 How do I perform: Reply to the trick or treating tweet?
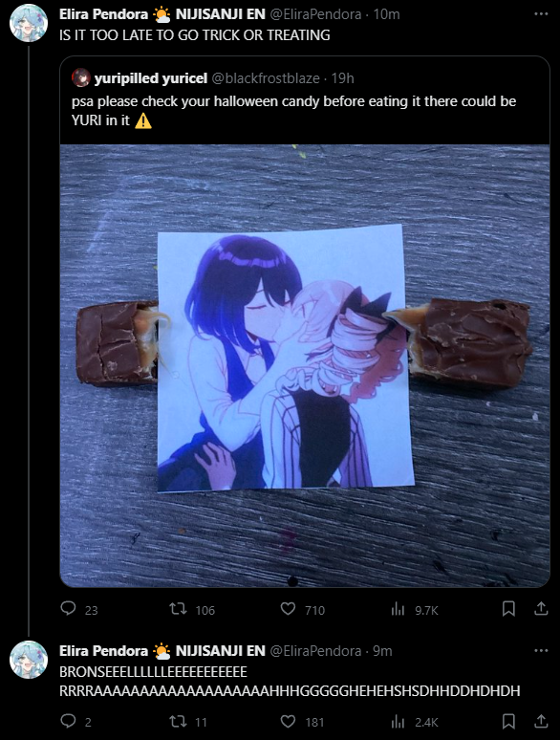[69, 609]
